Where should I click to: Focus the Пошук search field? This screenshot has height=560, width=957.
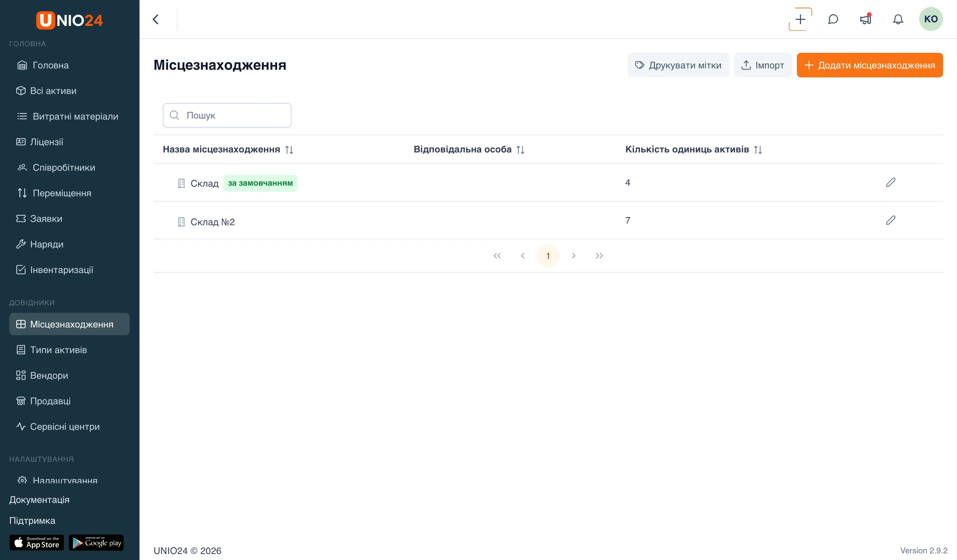tap(227, 115)
